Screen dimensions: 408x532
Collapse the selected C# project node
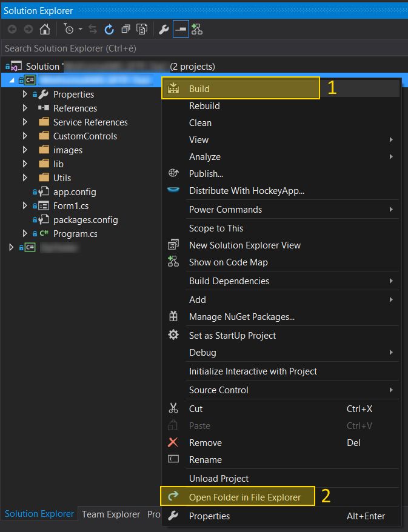[x=12, y=80]
